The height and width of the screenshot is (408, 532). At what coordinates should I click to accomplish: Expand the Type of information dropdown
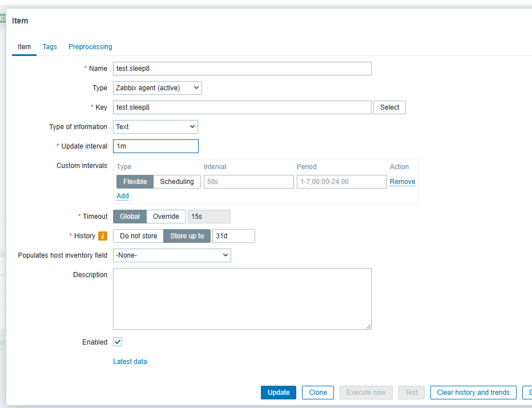click(155, 127)
